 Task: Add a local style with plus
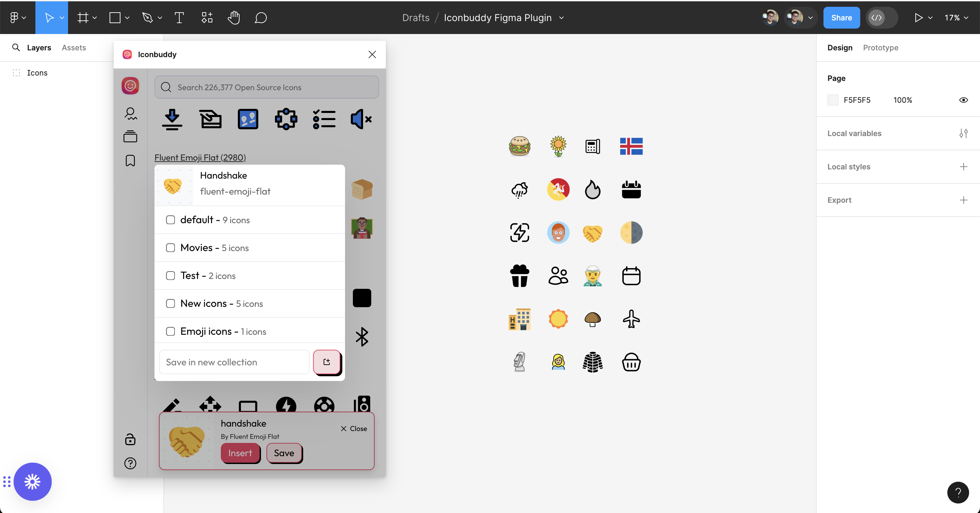click(x=963, y=167)
